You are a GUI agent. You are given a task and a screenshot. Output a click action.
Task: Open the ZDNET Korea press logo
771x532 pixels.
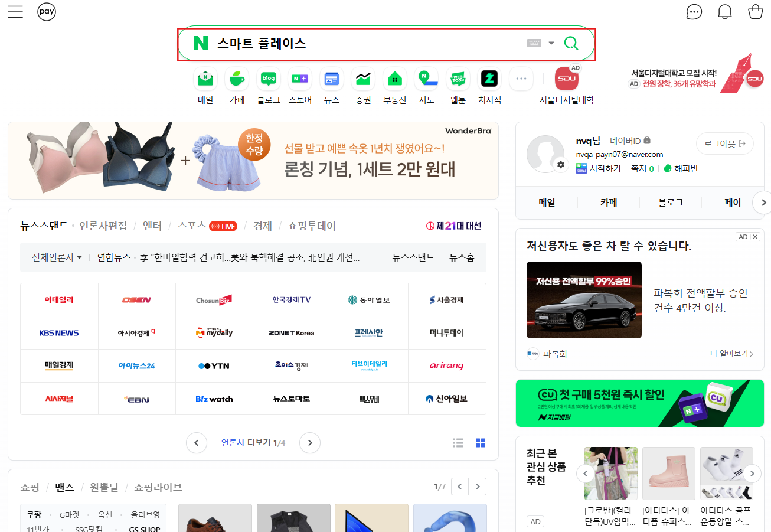(292, 333)
